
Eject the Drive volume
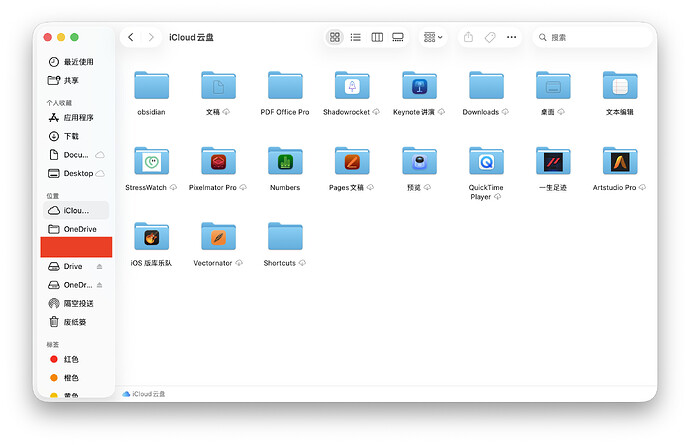pos(99,267)
